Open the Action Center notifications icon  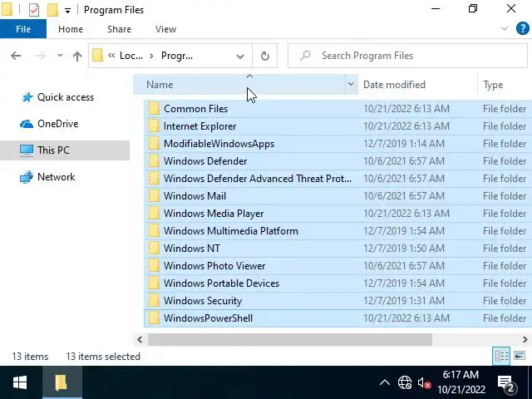point(507,383)
